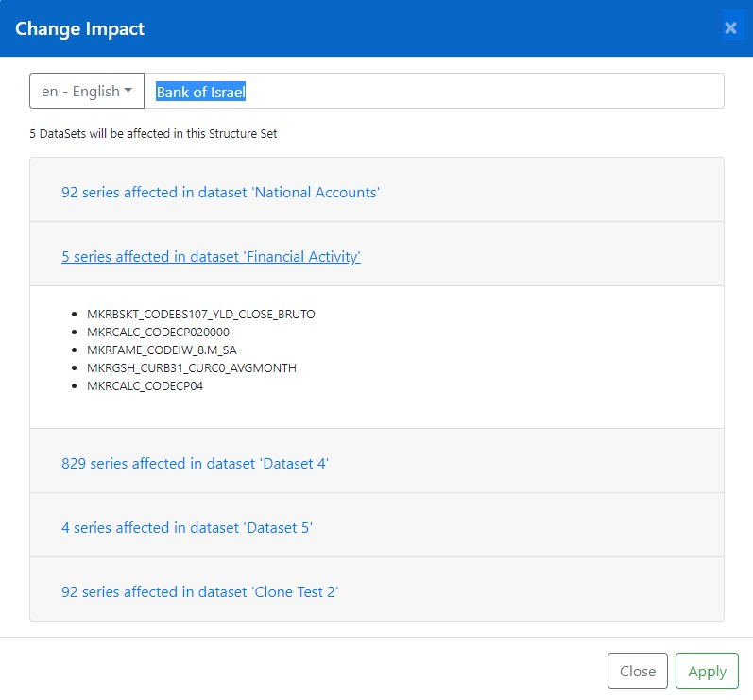Click the bullet before MKRBSKT_CODEBS107_YLD_CLOSE_BRUTO
Viewport: 753px width, 700px height.
(75, 314)
